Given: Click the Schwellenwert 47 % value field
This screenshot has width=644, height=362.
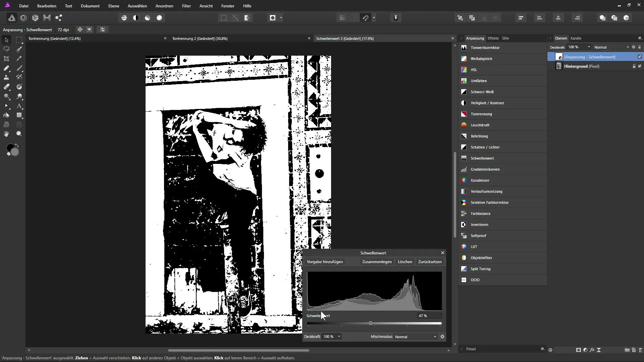Looking at the screenshot, I should (429, 316).
